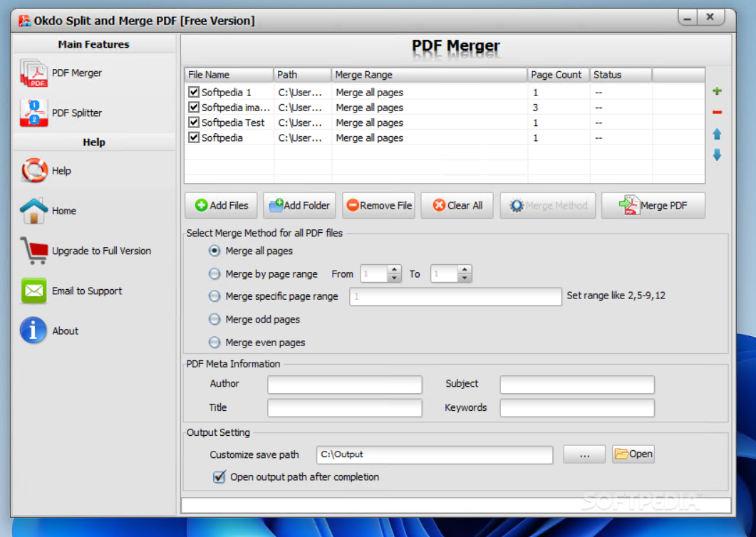Uncheck the last Softpedia file checkbox
Image resolution: width=756 pixels, height=537 pixels.
point(194,137)
